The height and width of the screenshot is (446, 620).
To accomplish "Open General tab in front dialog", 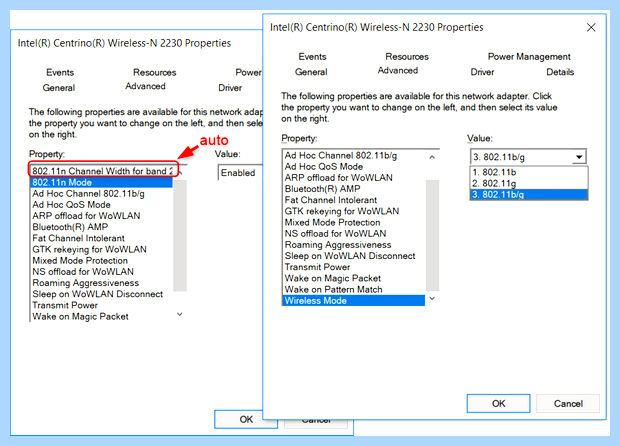I will (311, 72).
